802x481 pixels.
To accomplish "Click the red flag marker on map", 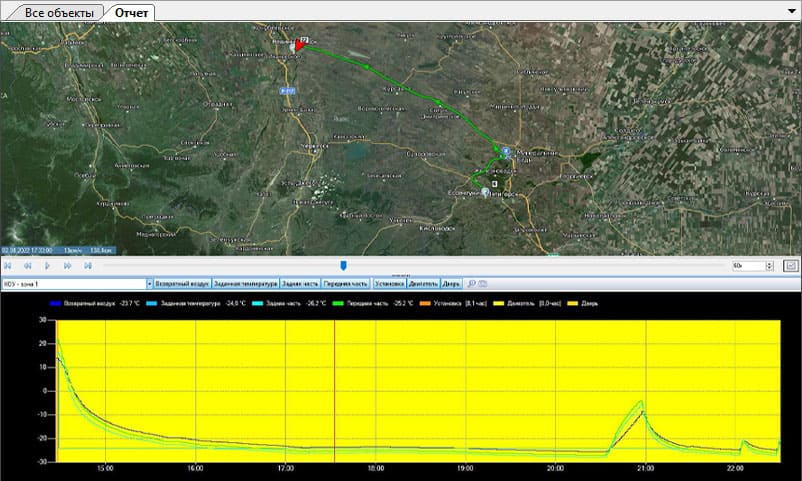I will 298,45.
